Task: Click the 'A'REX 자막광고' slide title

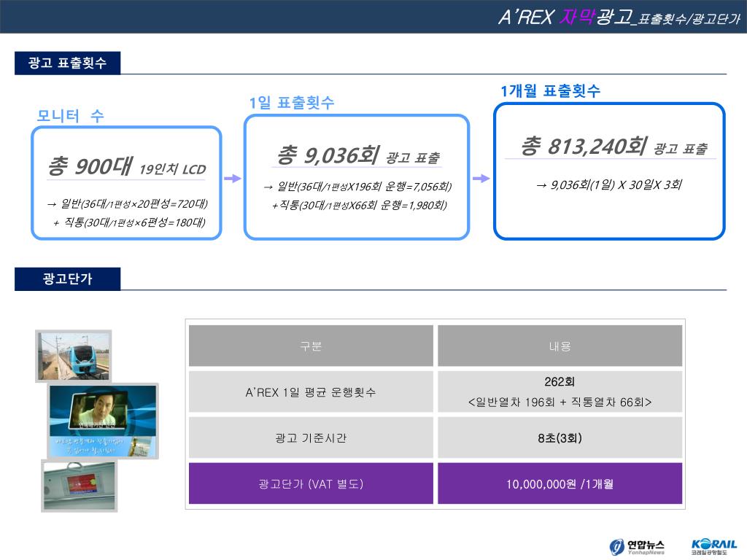Action: point(565,17)
